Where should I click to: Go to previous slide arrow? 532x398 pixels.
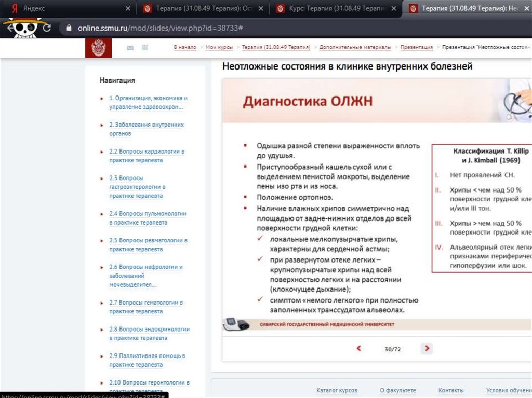(x=359, y=348)
